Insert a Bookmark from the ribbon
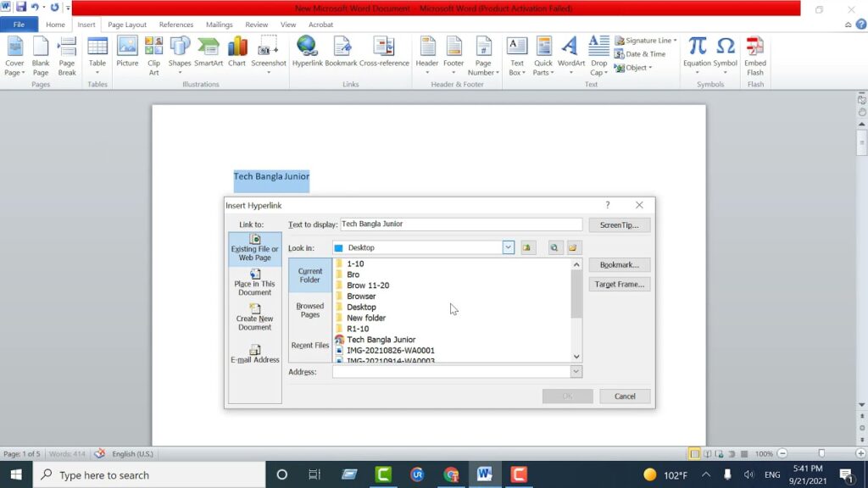The width and height of the screenshot is (868, 488). [341, 52]
